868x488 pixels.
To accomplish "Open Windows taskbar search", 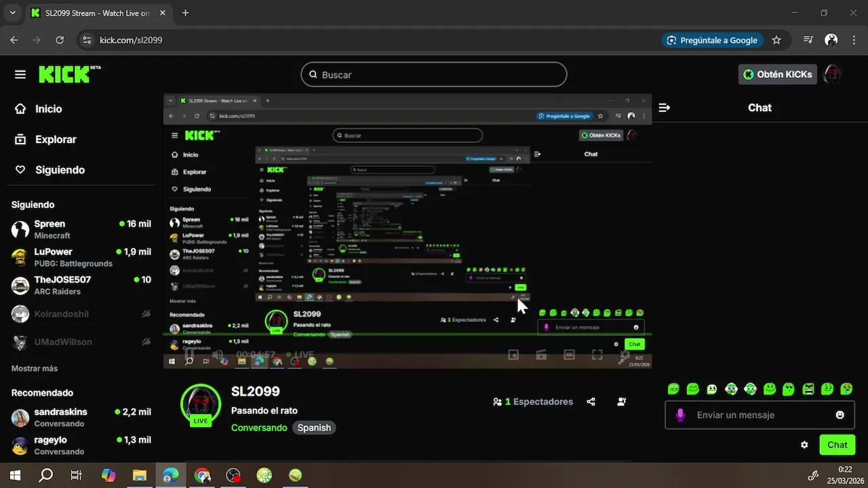I will [x=45, y=475].
